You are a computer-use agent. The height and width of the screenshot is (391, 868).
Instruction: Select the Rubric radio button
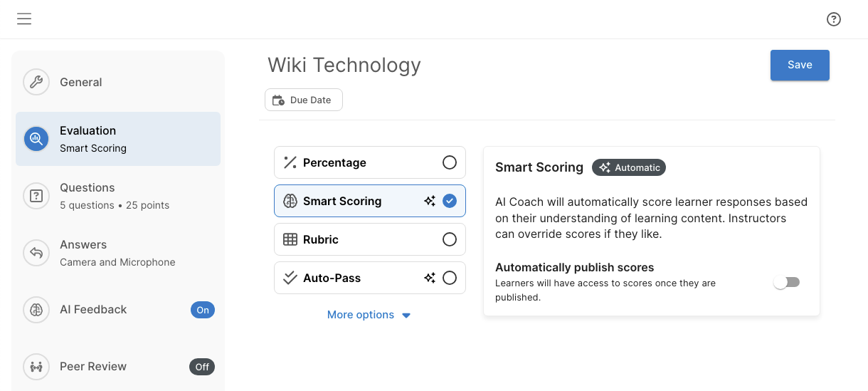pyautogui.click(x=450, y=239)
